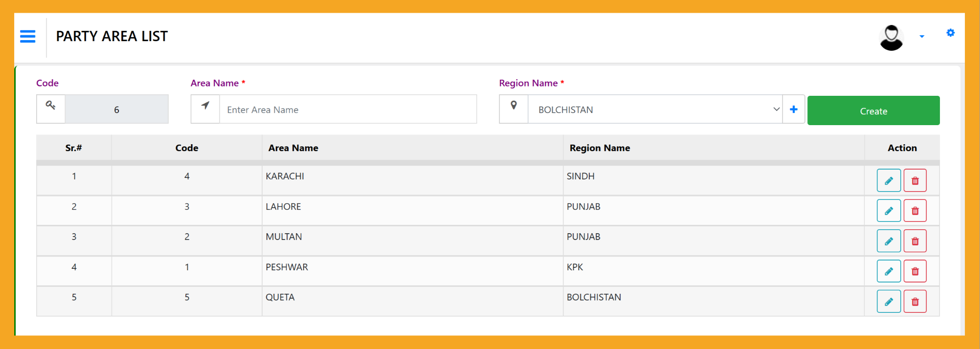Screen dimensions: 980x349
Task: Delete the QUETA area row
Action: coord(915,302)
